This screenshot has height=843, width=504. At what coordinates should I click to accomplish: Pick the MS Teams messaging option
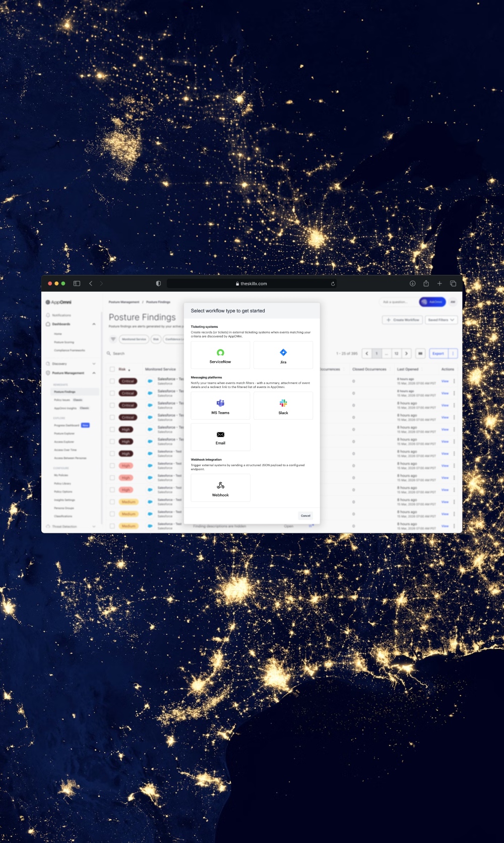click(x=220, y=406)
